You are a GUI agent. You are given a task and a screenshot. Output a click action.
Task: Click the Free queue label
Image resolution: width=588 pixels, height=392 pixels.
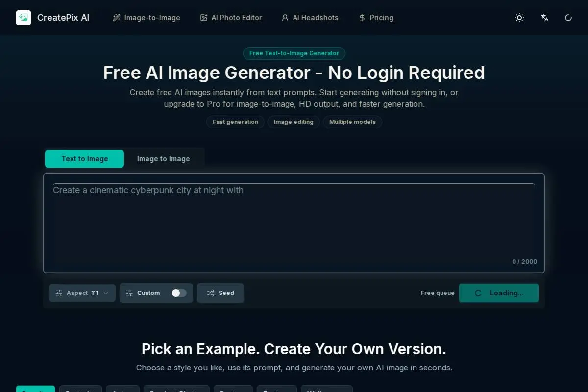(x=438, y=293)
